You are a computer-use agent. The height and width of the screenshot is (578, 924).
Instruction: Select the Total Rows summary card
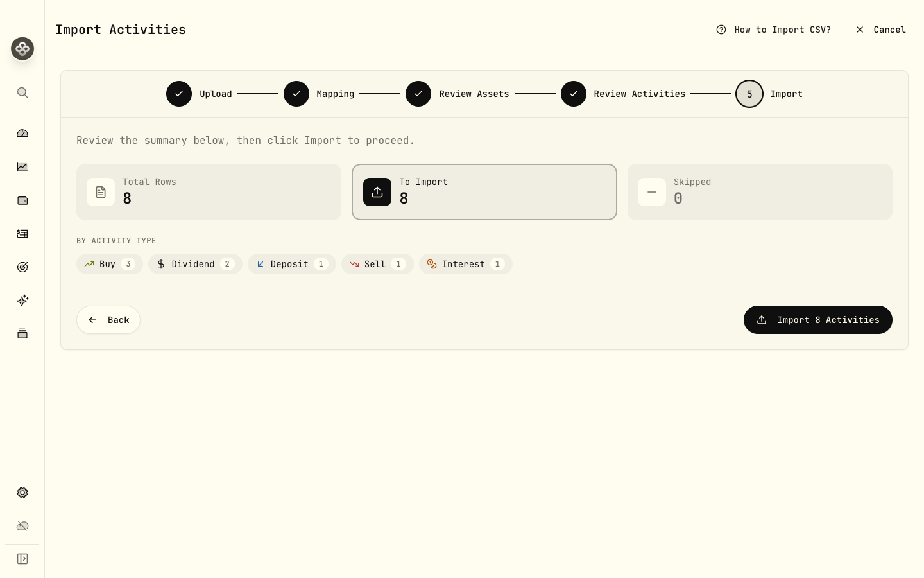[209, 192]
